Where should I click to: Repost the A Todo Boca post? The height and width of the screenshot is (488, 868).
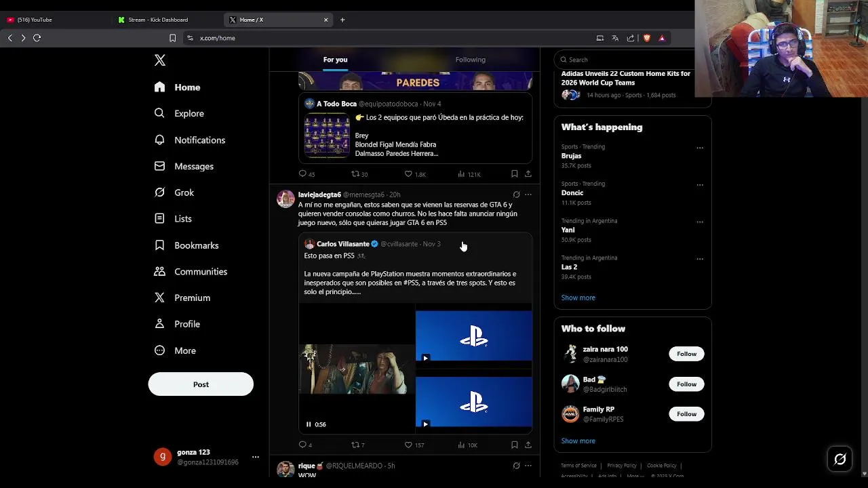tap(355, 174)
